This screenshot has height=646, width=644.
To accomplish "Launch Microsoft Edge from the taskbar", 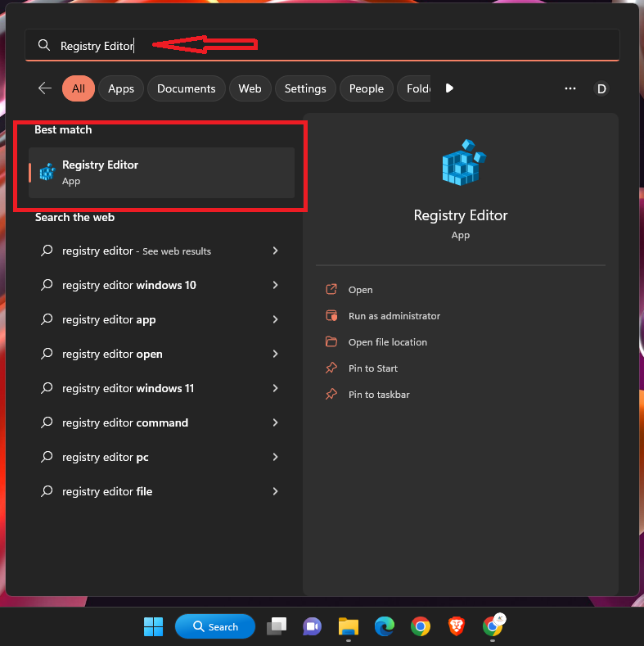I will click(x=384, y=626).
